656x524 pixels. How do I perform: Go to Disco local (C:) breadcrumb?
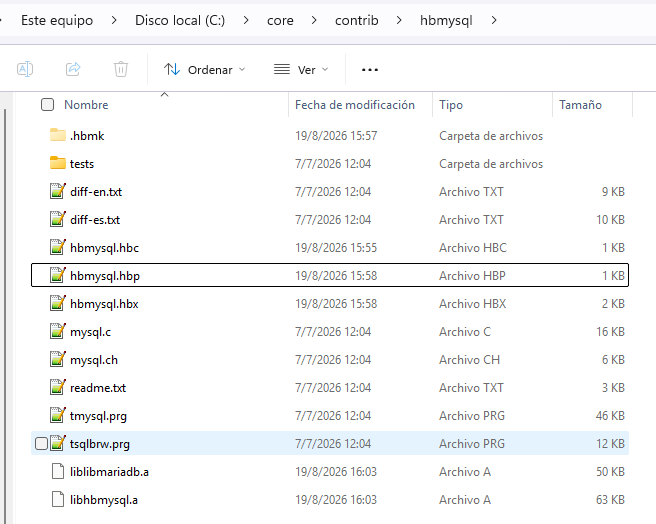[180, 20]
